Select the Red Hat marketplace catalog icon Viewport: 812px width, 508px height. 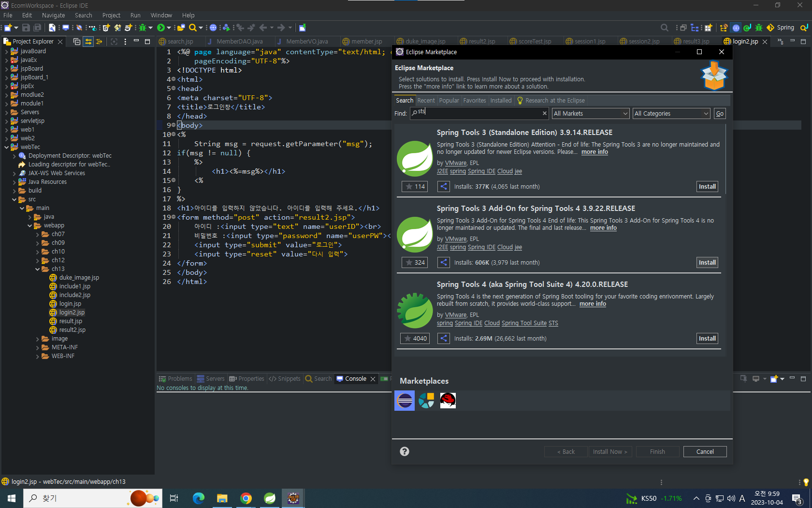(x=448, y=401)
